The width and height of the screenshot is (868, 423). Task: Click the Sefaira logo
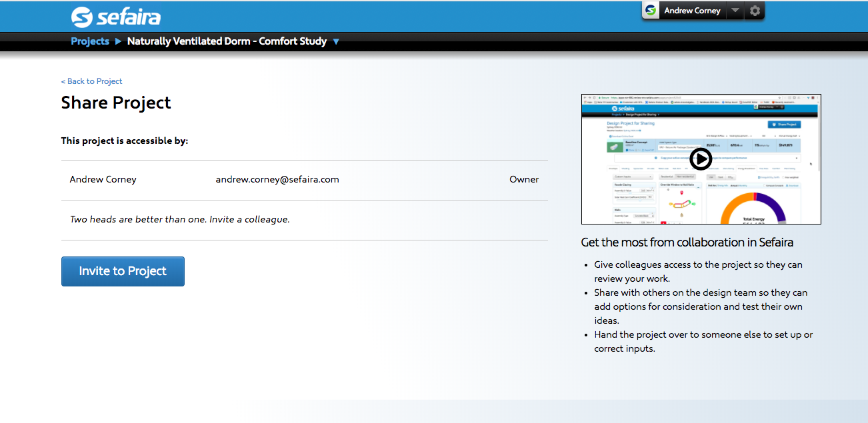(x=115, y=17)
